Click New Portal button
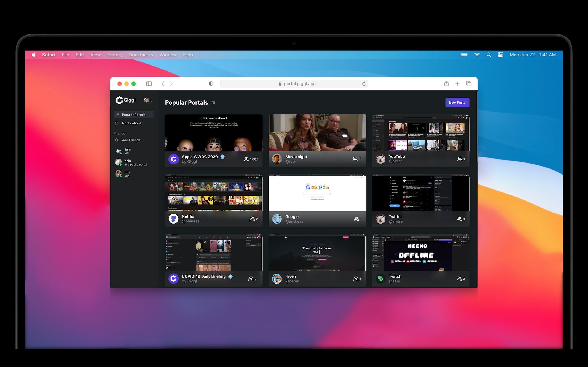 (457, 102)
